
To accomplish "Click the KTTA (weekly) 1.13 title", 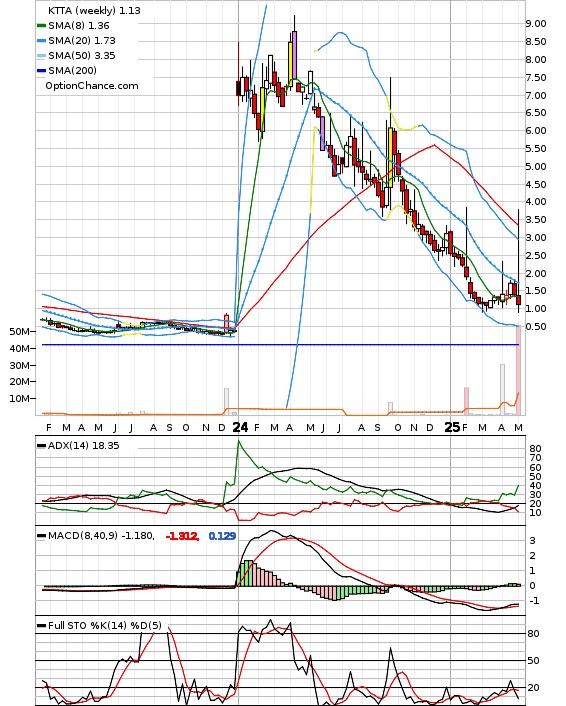I will [94, 10].
